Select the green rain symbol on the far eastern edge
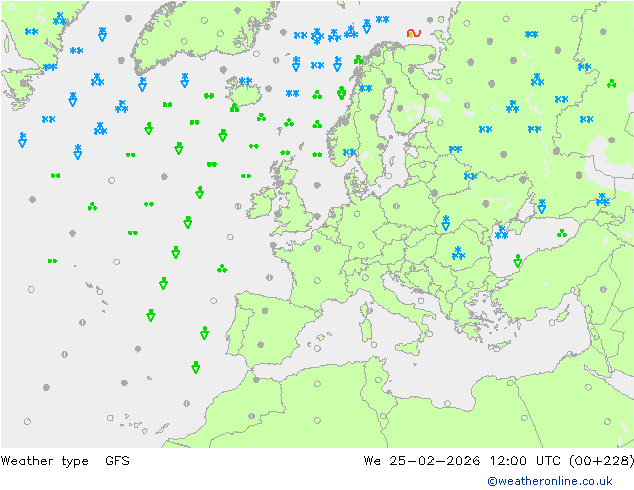The width and height of the screenshot is (634, 490). click(x=611, y=83)
